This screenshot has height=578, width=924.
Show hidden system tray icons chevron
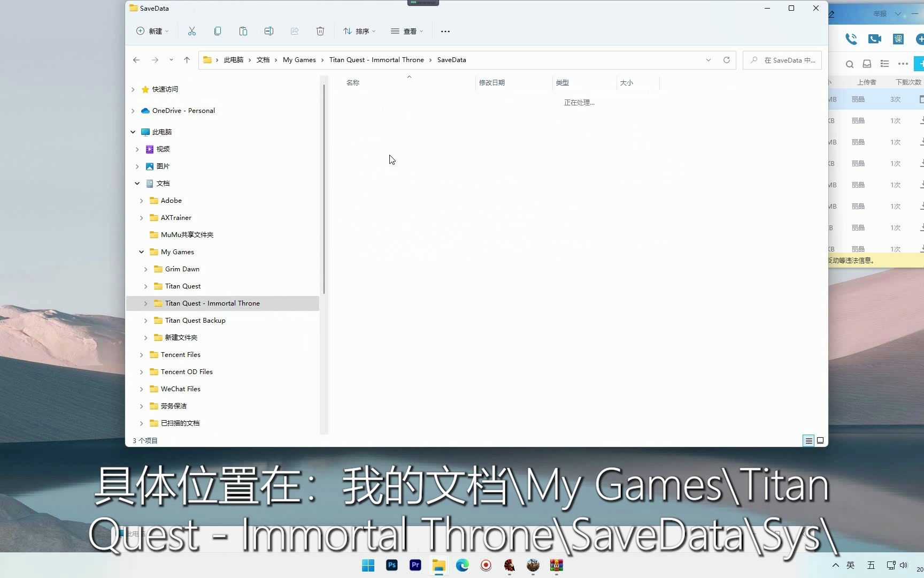click(x=836, y=565)
